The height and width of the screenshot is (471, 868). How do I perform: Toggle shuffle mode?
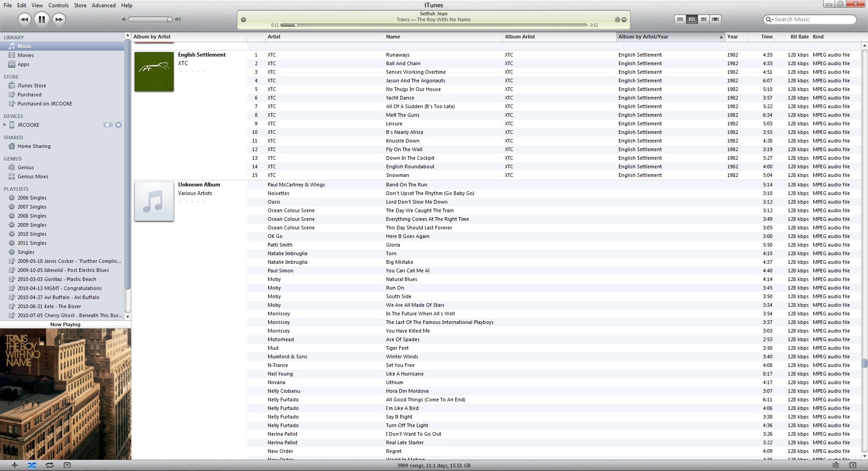(x=32, y=465)
